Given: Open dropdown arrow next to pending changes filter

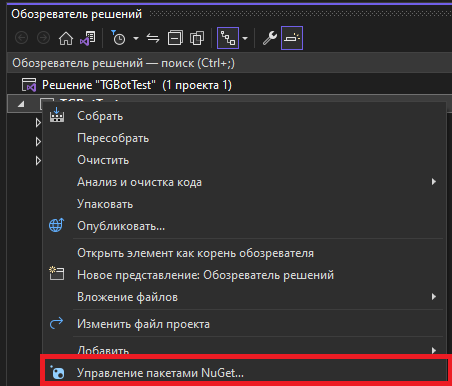Looking at the screenshot, I should pos(136,38).
